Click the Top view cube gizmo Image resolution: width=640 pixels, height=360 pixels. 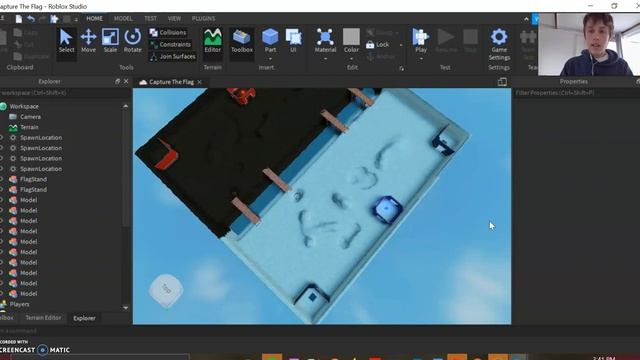pyautogui.click(x=166, y=290)
